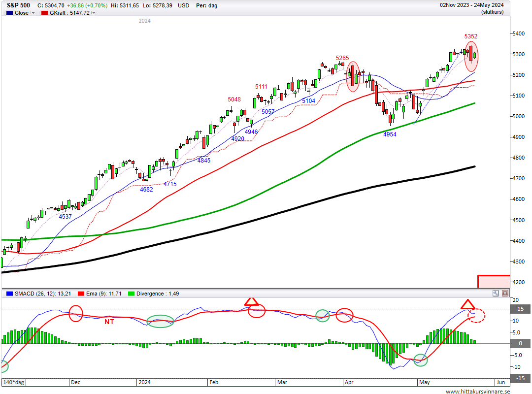
Task: Expand the Close series dropdown arrow
Action: point(33,13)
